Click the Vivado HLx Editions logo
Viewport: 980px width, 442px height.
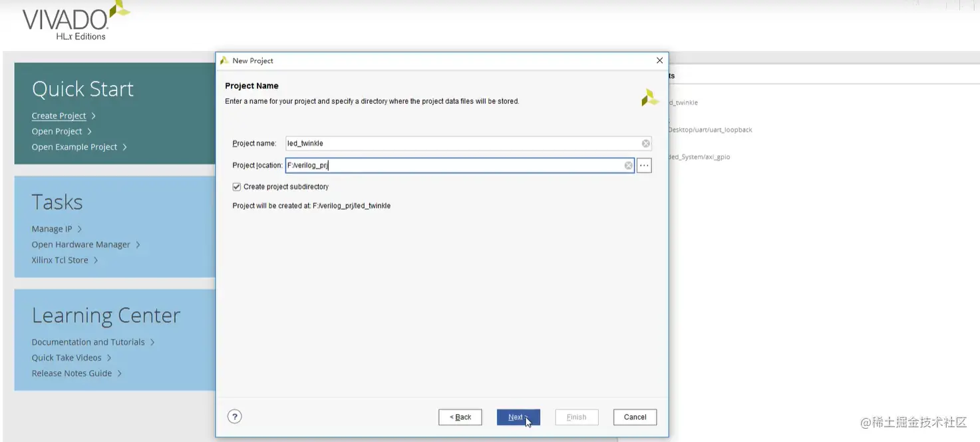click(75, 21)
